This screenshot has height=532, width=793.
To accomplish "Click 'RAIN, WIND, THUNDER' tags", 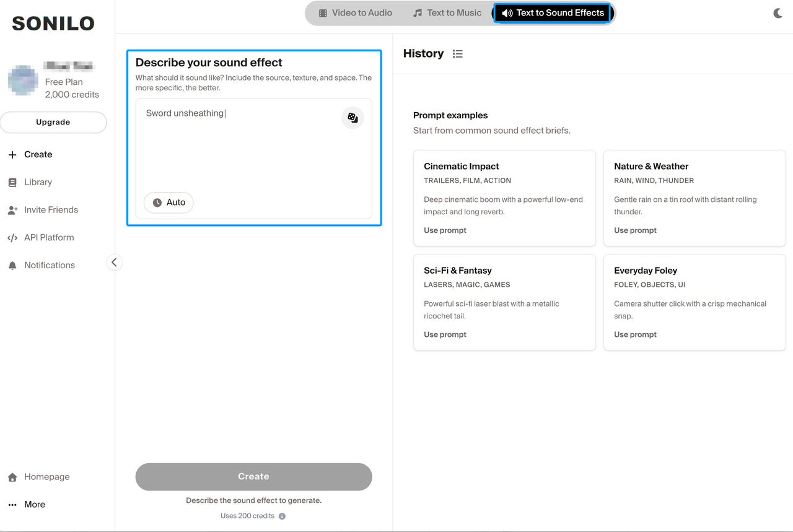I will (654, 181).
